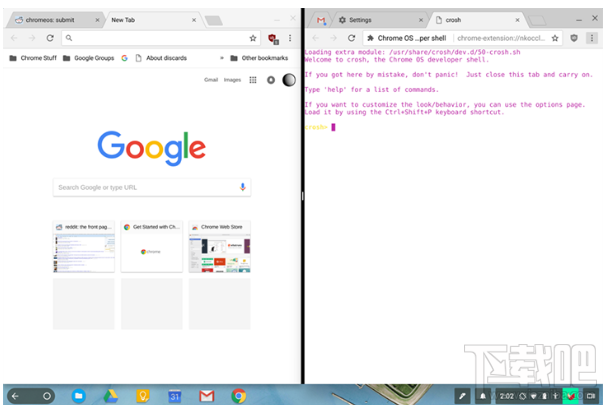Open Gmail from the shelf
This screenshot has width=604, height=405.
(206, 396)
